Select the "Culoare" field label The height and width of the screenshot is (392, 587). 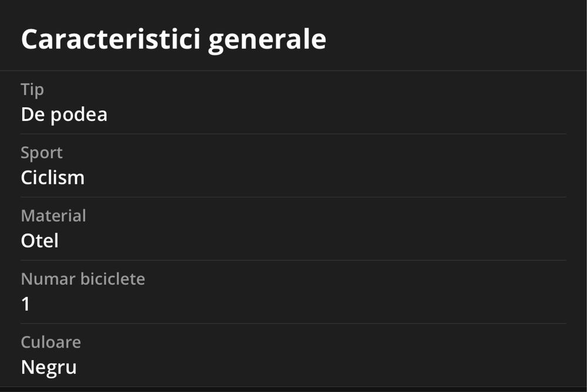click(51, 342)
